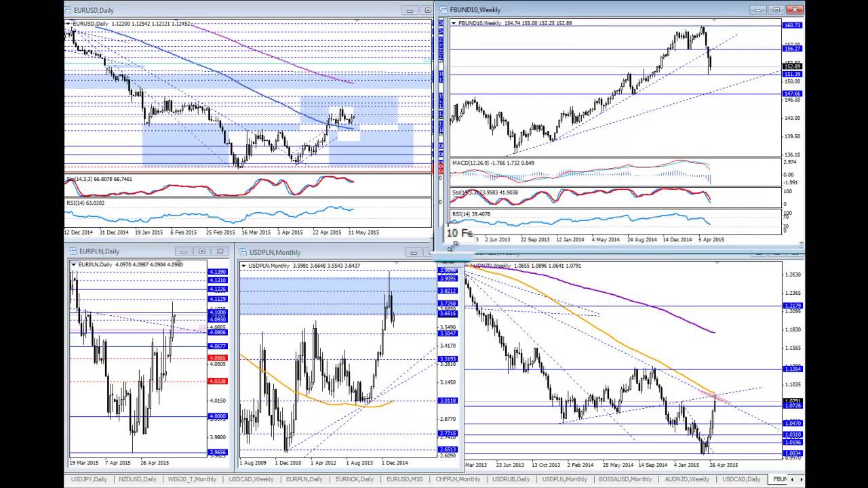Click the 2.6513 level label on USDPLN
Screen dimensions: 868x488
[x=448, y=449]
